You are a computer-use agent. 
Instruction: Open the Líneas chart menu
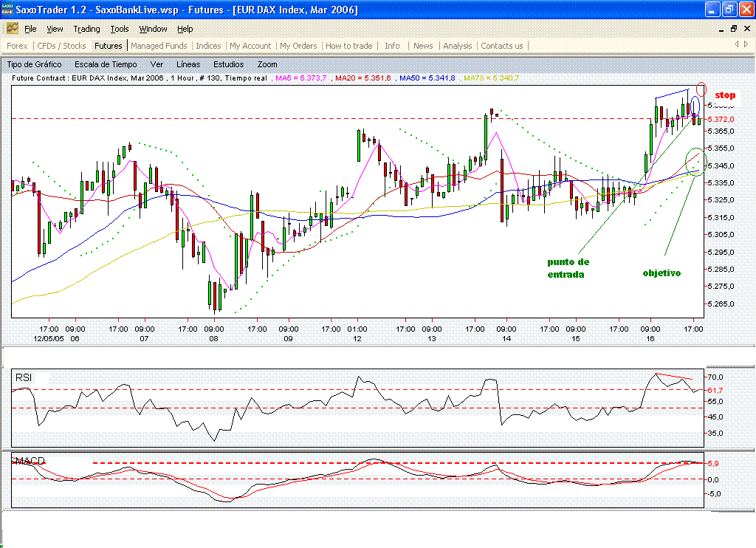click(188, 64)
